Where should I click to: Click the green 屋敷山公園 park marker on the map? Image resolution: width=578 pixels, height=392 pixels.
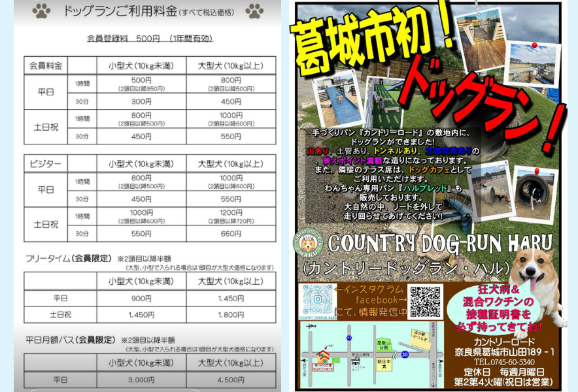coord(383,345)
